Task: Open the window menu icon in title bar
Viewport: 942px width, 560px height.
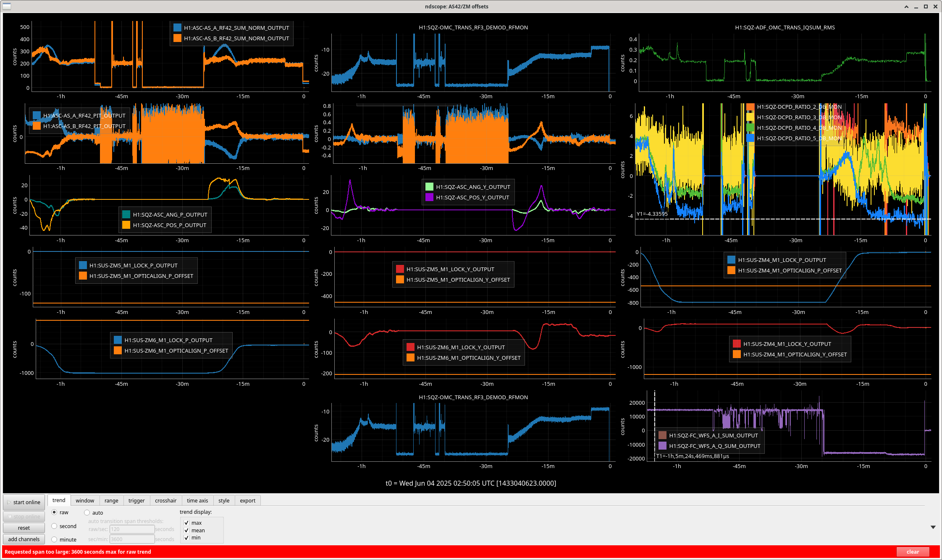Action: (x=6, y=6)
